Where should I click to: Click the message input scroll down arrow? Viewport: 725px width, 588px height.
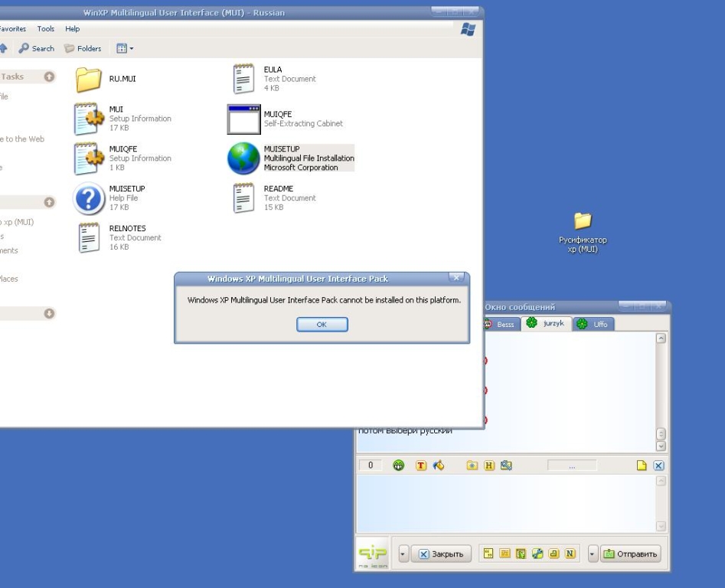coord(661,526)
